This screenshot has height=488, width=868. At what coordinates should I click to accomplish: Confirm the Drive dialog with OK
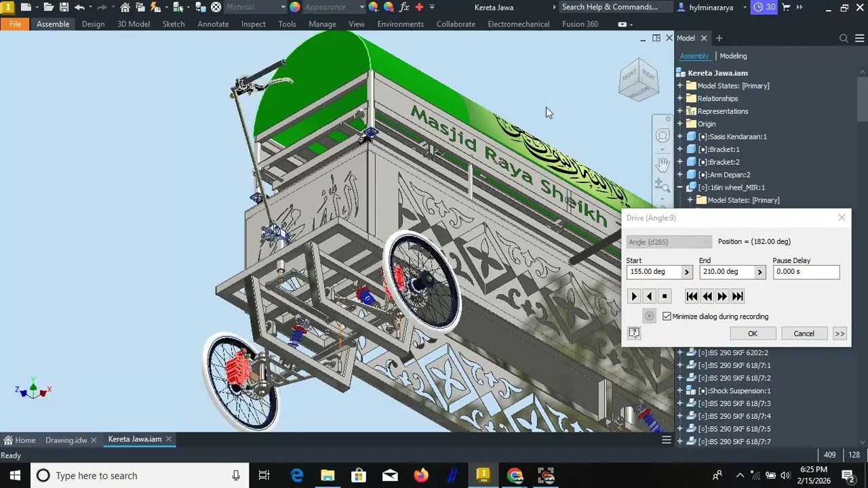pyautogui.click(x=753, y=333)
